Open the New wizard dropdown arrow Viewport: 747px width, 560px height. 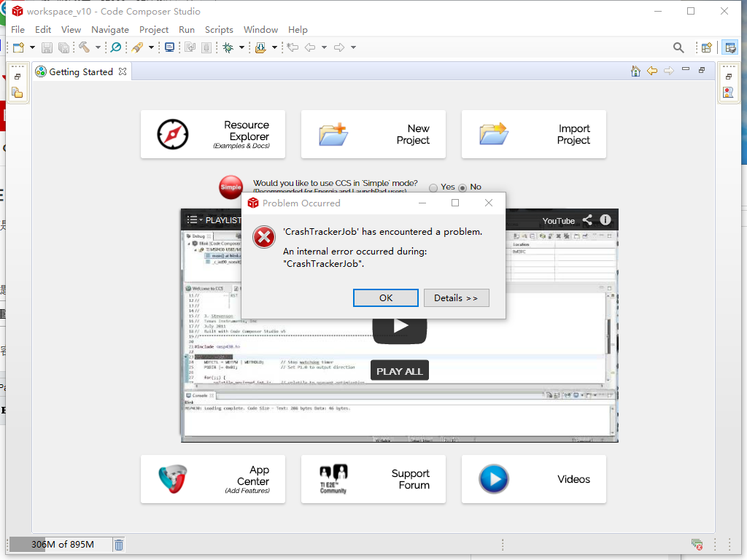(32, 47)
